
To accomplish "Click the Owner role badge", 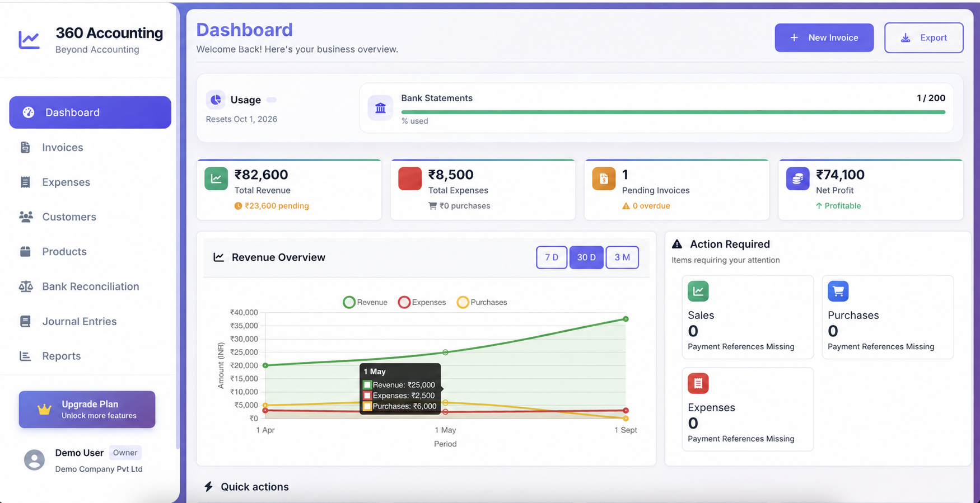I will (125, 453).
